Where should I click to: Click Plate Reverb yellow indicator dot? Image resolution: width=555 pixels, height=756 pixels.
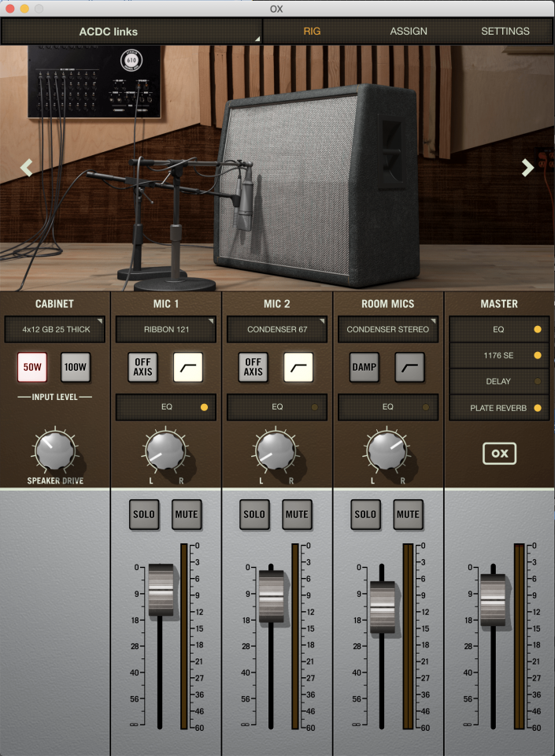(537, 408)
